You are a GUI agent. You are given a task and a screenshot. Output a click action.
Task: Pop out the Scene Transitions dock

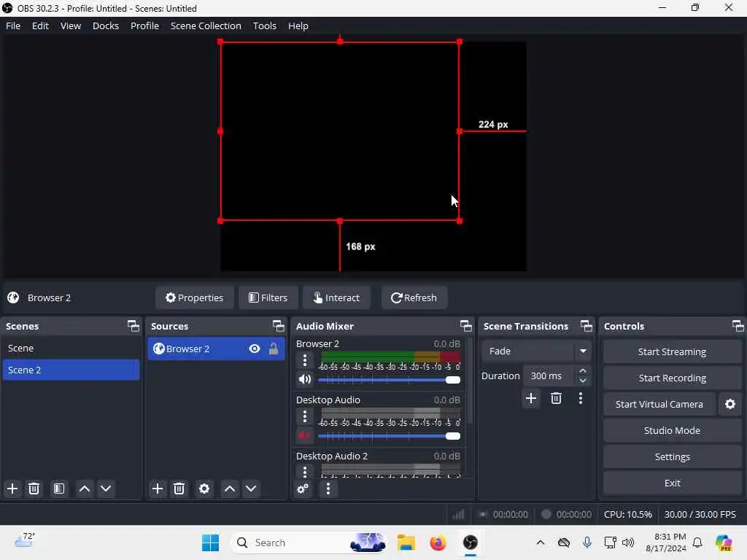(x=587, y=326)
